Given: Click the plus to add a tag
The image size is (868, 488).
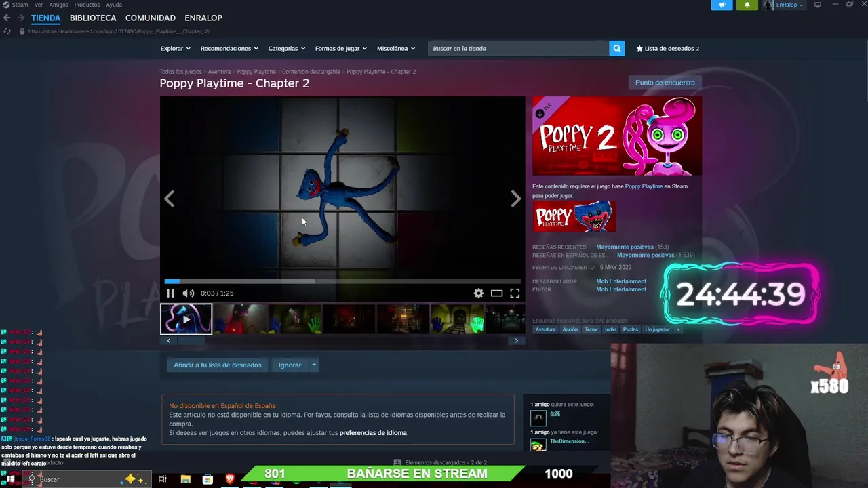Looking at the screenshot, I should coord(677,329).
